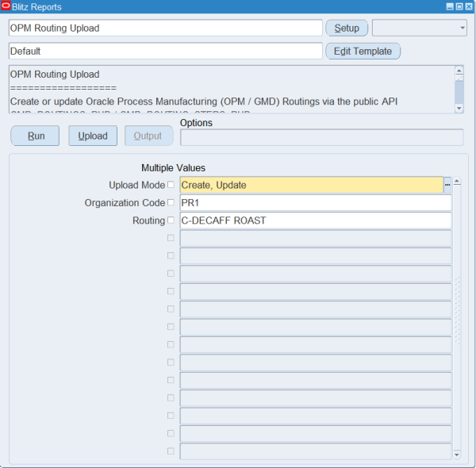Click the Options field
476x468 pixels.
coord(322,137)
